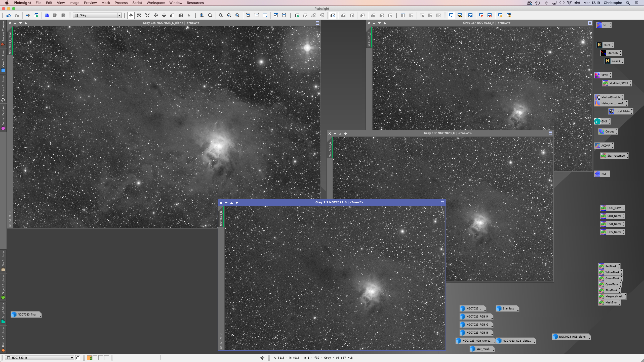Open the Script menu

coord(137,3)
